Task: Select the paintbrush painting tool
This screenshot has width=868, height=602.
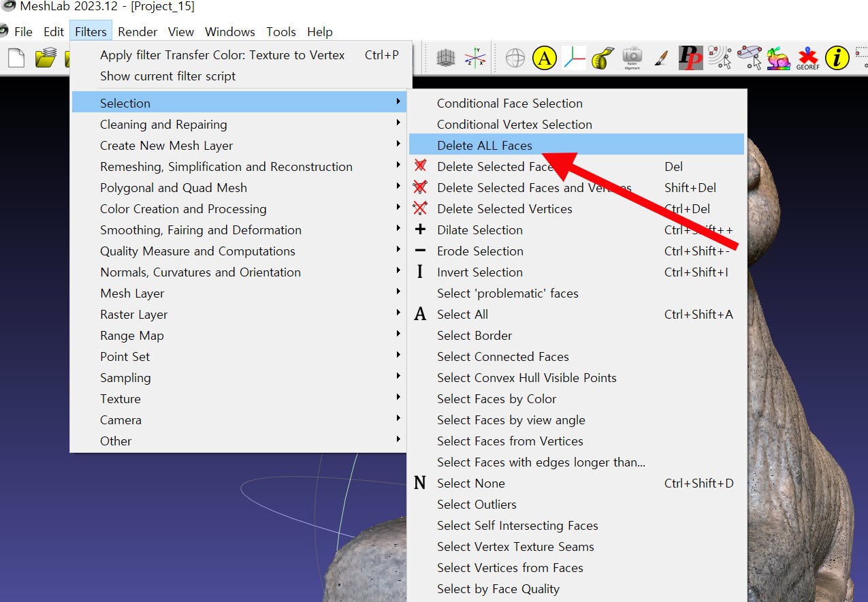Action: point(661,58)
